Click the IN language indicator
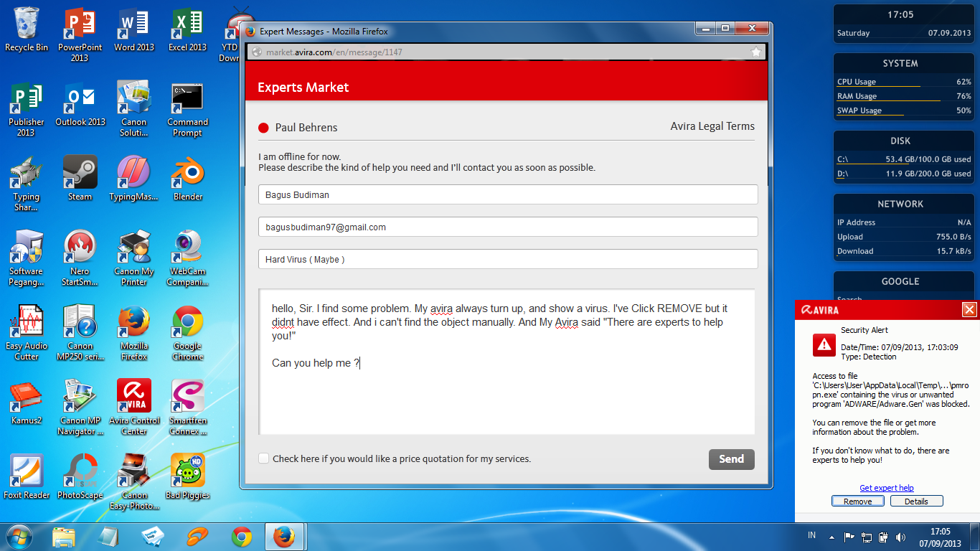This screenshot has width=980, height=551. pos(812,535)
